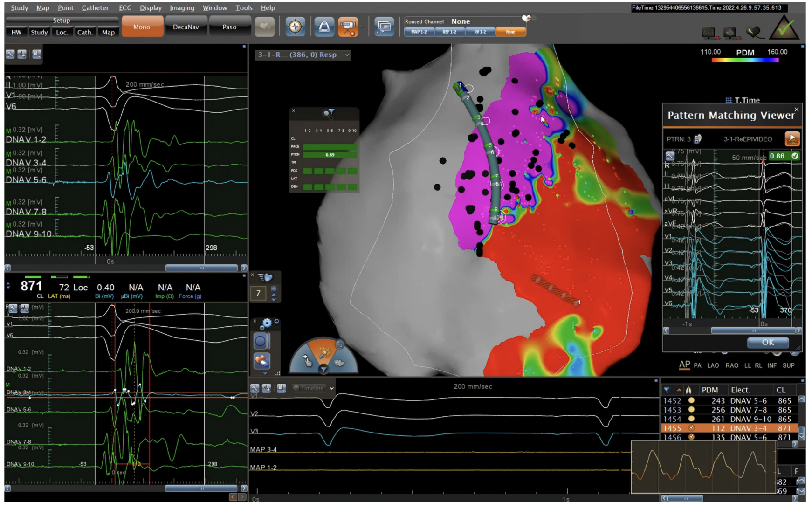Select the RV 1-2 routed channel

tap(480, 32)
